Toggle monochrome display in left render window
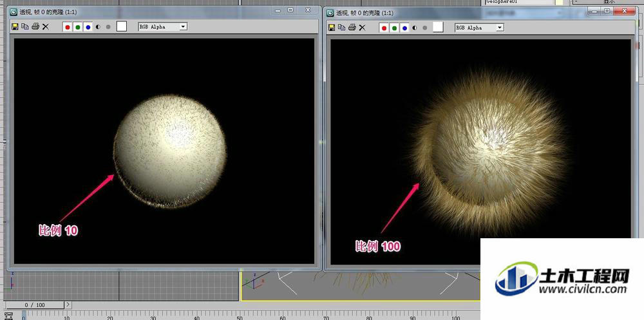 (108, 27)
